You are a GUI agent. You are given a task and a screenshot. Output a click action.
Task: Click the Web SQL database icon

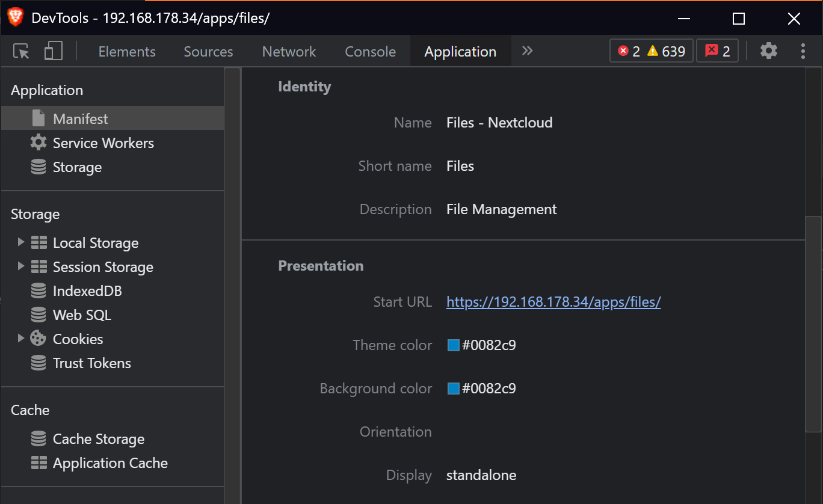[x=39, y=315]
